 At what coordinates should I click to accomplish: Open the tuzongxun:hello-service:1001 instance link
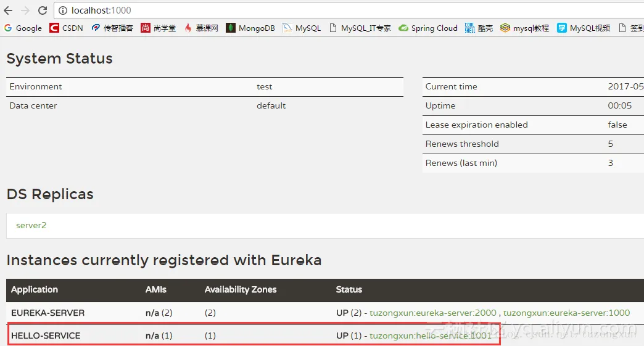click(x=431, y=336)
